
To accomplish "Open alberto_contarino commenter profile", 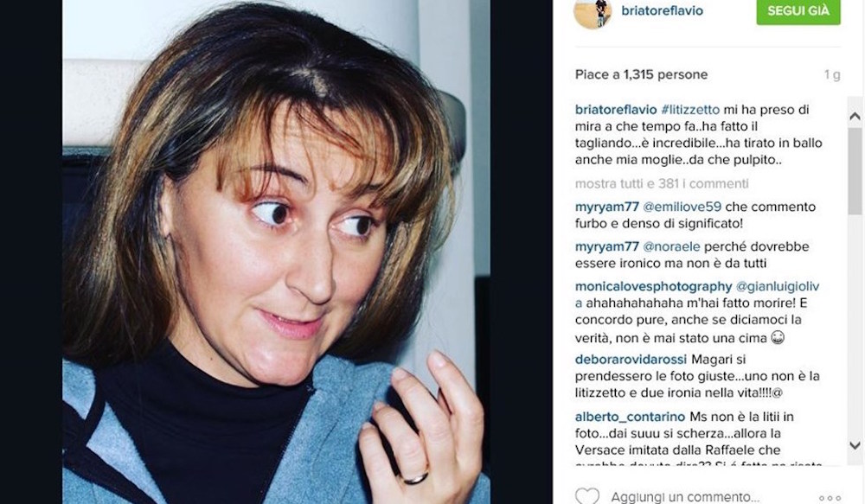I will [630, 417].
